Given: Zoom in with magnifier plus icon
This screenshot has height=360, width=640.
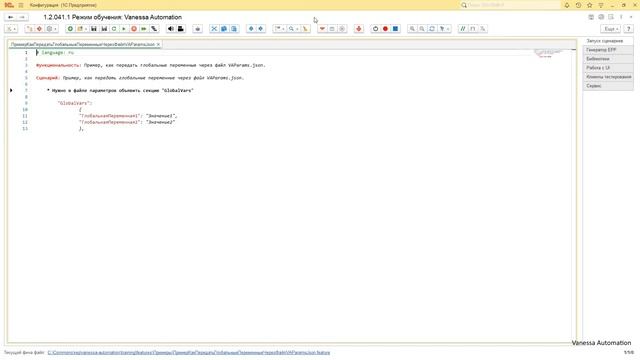Looking at the screenshot, I should pyautogui.click(x=412, y=29).
